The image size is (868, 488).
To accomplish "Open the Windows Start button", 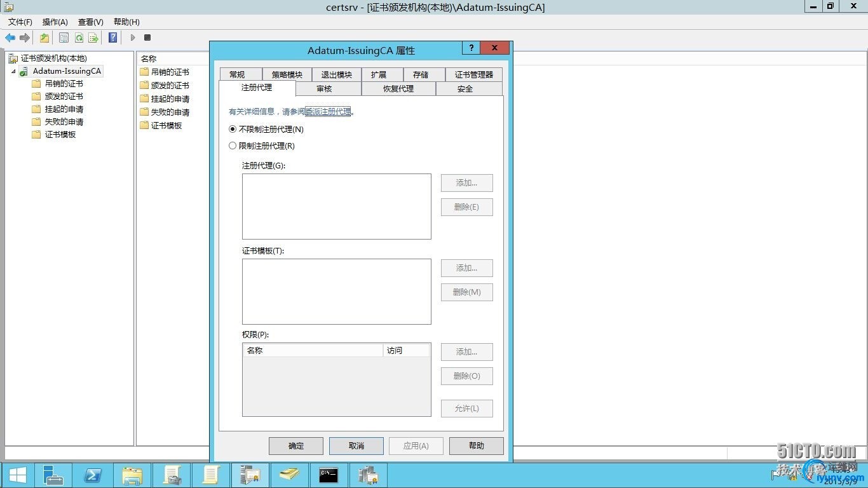I will tap(18, 475).
